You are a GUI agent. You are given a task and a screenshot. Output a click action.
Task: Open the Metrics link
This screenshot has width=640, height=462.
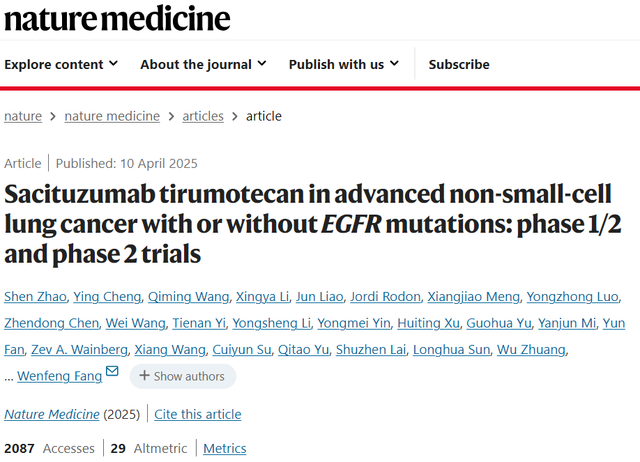tap(225, 449)
